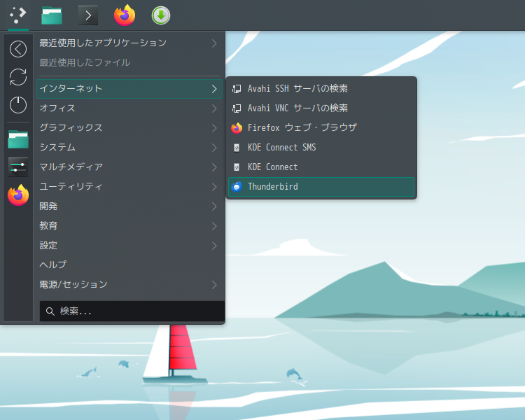Launch Firefox from the menu sidebar
The width and height of the screenshot is (525, 420).
18,195
